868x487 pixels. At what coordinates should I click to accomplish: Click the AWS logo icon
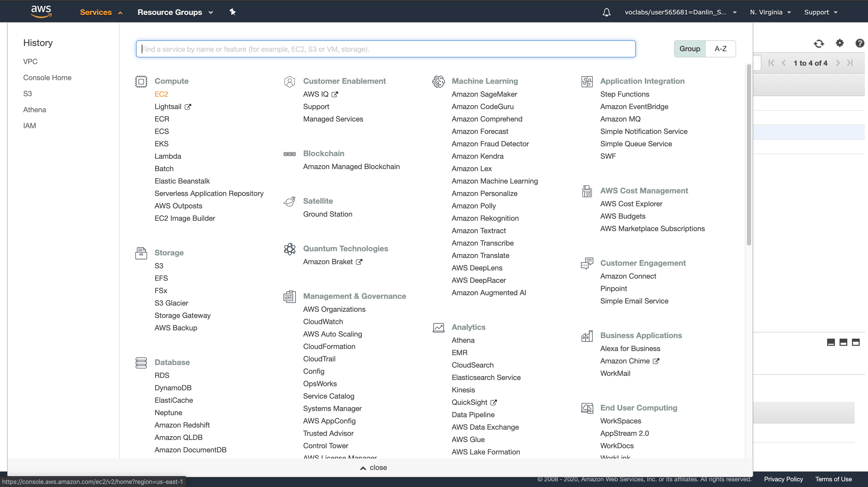click(41, 12)
